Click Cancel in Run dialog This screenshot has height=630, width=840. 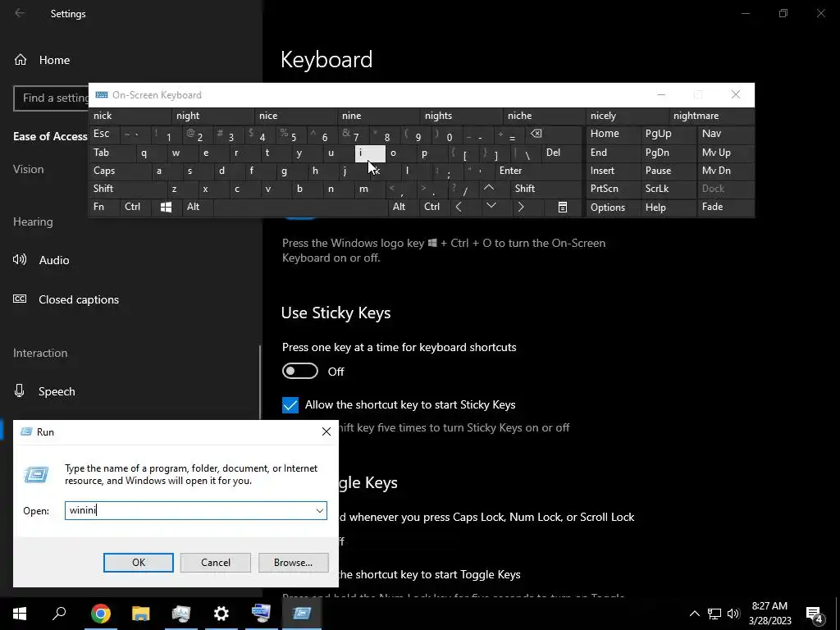tap(216, 563)
